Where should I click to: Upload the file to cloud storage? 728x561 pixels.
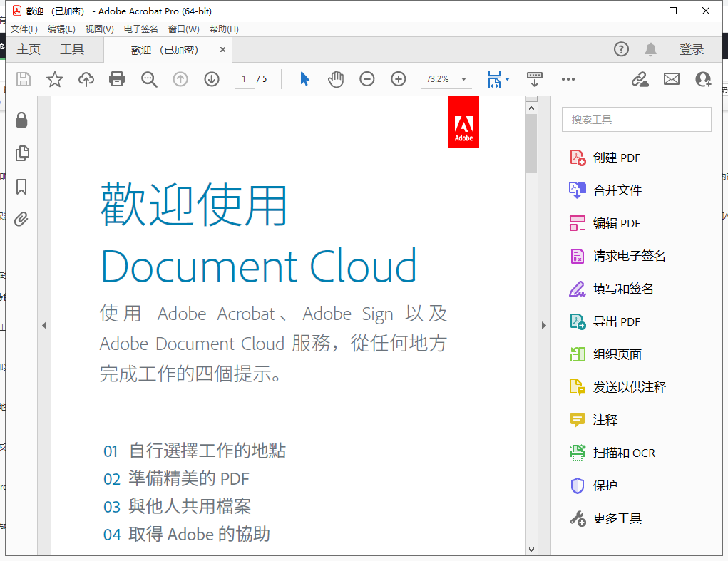pos(86,79)
